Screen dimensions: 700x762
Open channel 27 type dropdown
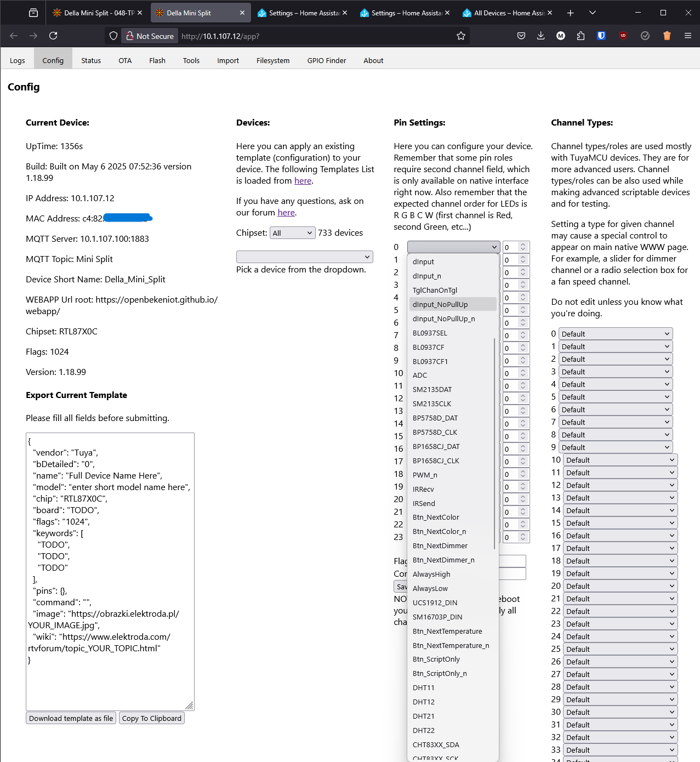point(621,674)
